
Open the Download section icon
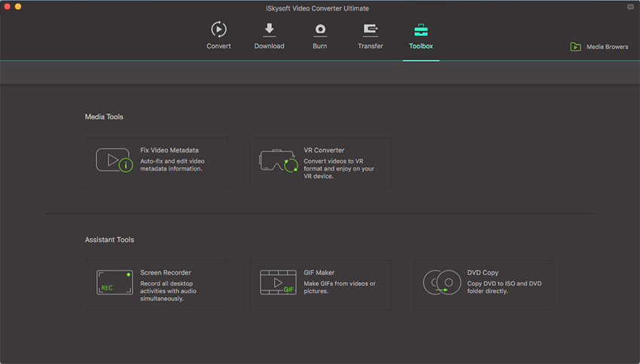tap(269, 29)
